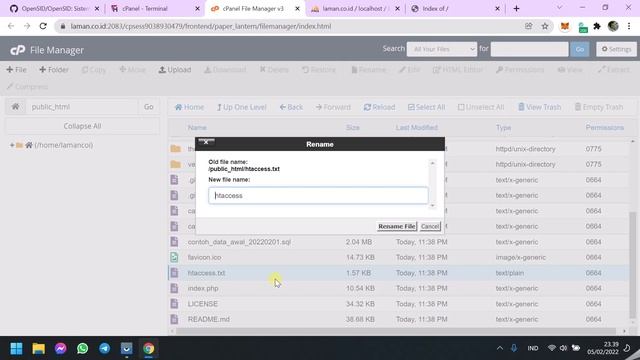Open the Windows Start menu
The image size is (640, 360).
[16, 348]
